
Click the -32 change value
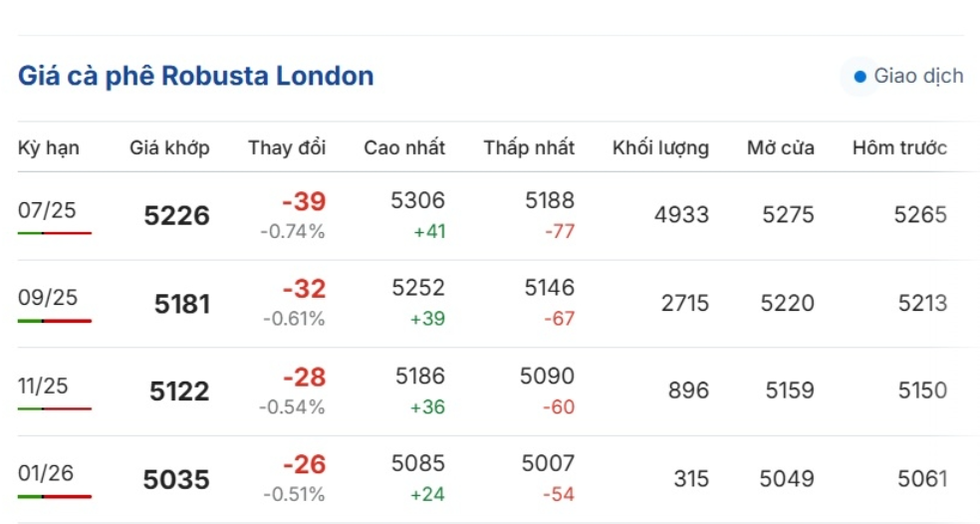[x=304, y=289]
